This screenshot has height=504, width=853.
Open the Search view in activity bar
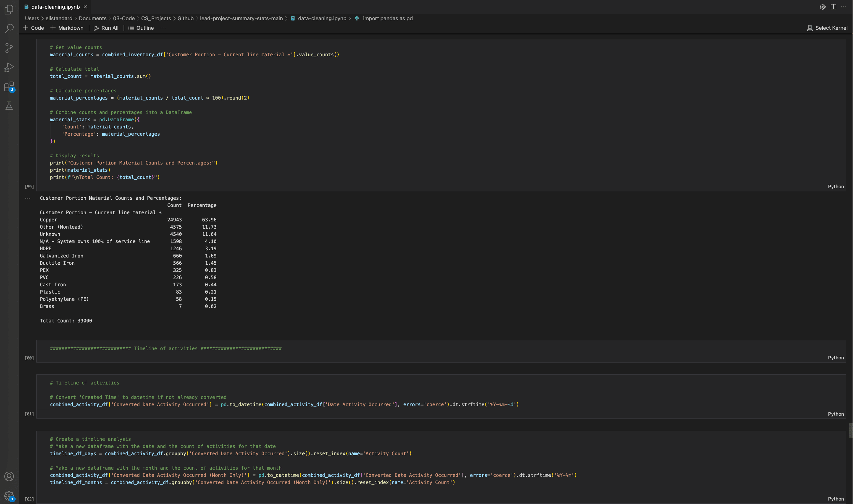click(9, 29)
